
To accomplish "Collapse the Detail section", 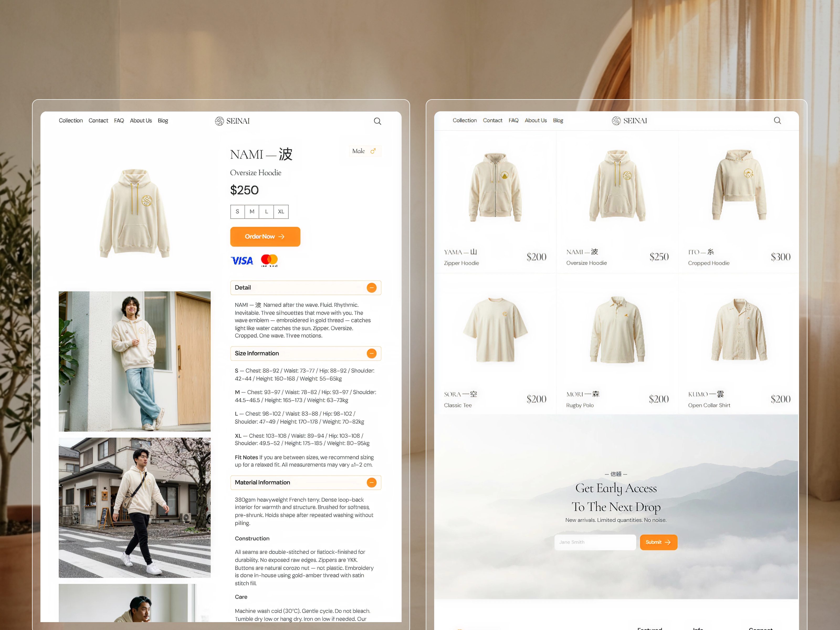I will click(x=371, y=288).
